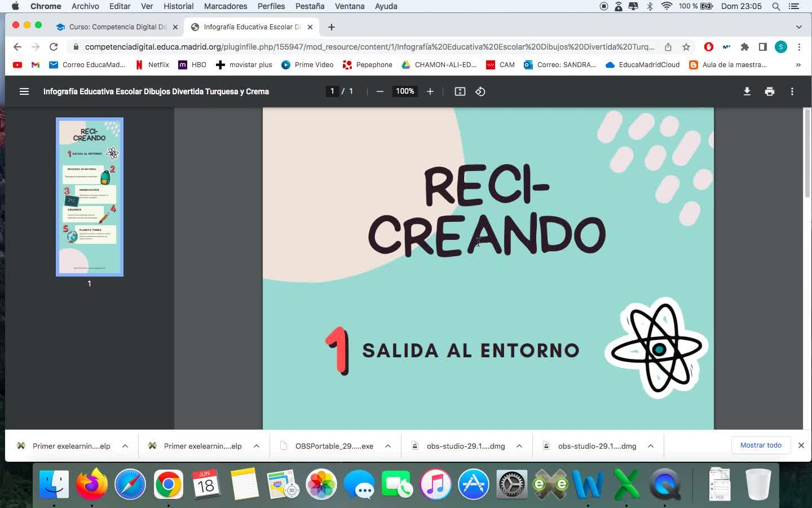Open Netflix bookmark
The image size is (812, 508).
(x=152, y=65)
